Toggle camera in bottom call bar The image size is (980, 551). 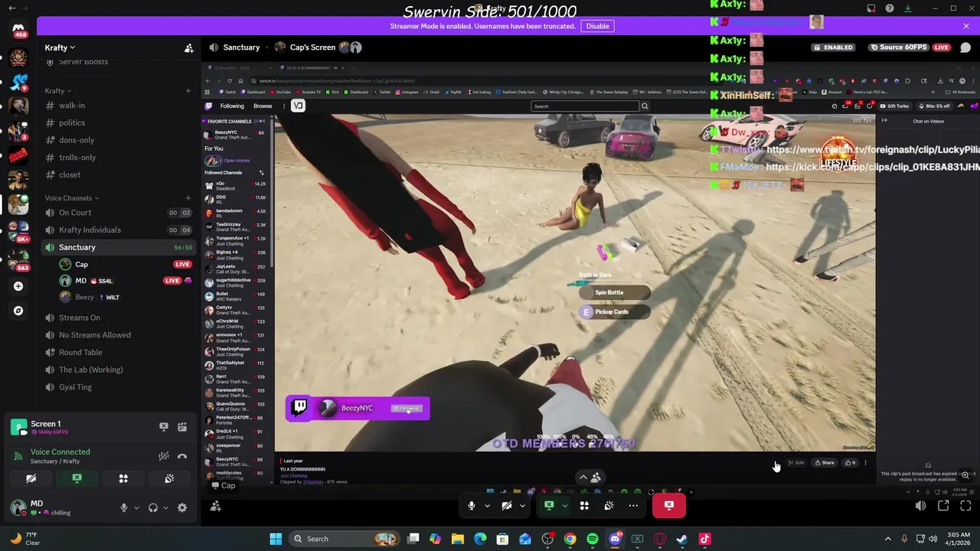[507, 506]
